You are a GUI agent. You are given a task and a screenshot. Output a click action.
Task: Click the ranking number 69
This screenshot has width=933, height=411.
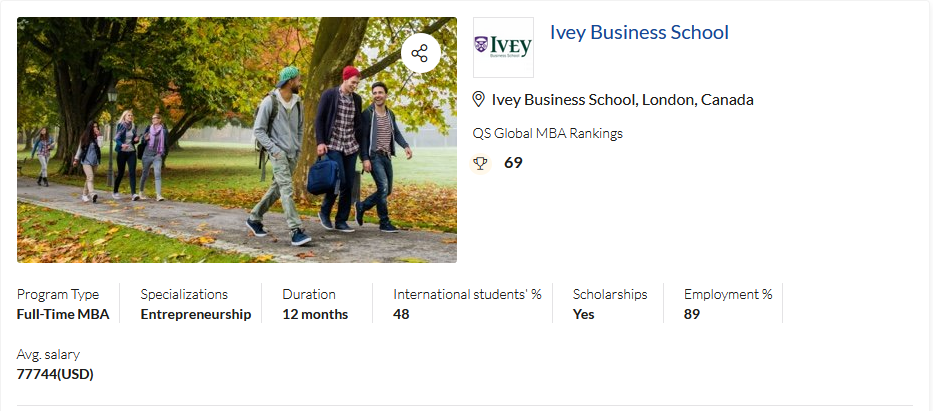tap(513, 162)
